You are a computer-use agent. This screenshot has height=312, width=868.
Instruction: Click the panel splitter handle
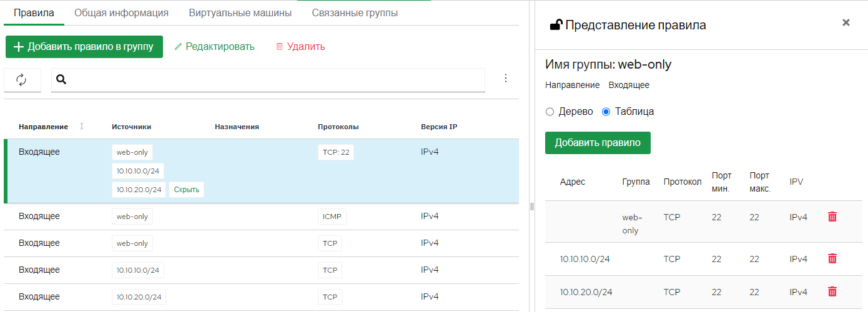(x=532, y=207)
